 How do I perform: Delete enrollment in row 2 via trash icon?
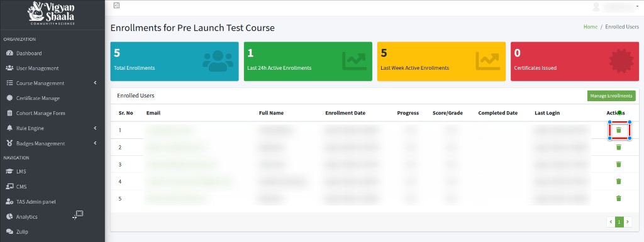619,147
